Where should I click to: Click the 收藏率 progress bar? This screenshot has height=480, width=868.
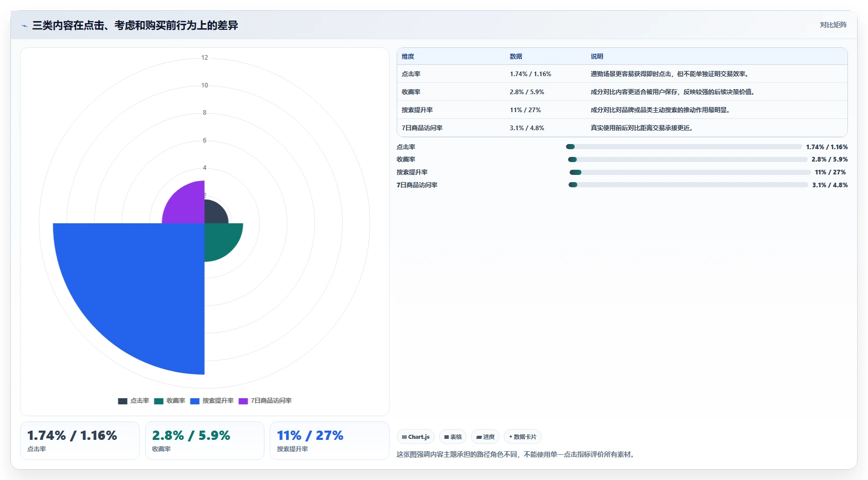[x=687, y=159]
